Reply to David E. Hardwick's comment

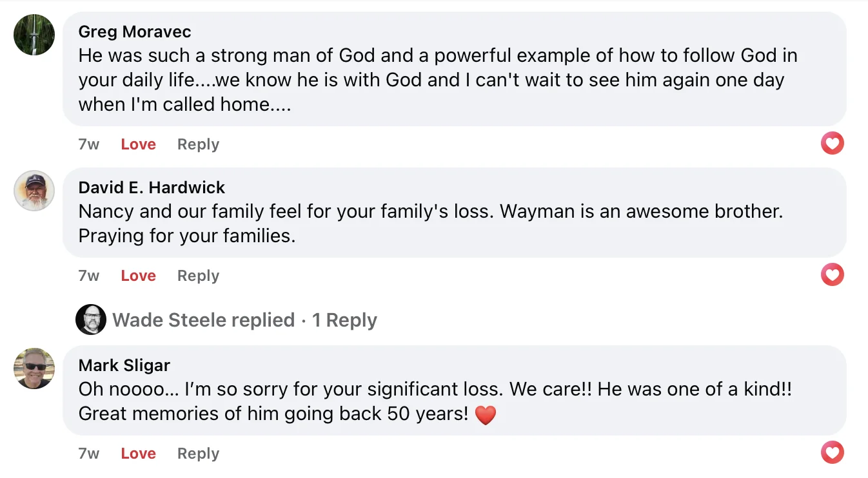pyautogui.click(x=198, y=276)
